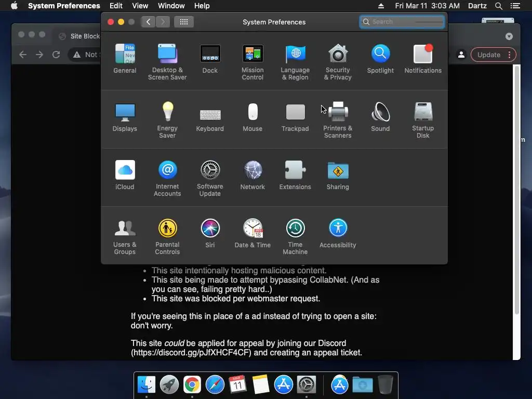The image size is (532, 399).
Task: Open the Edit menu
Action: [x=116, y=6]
